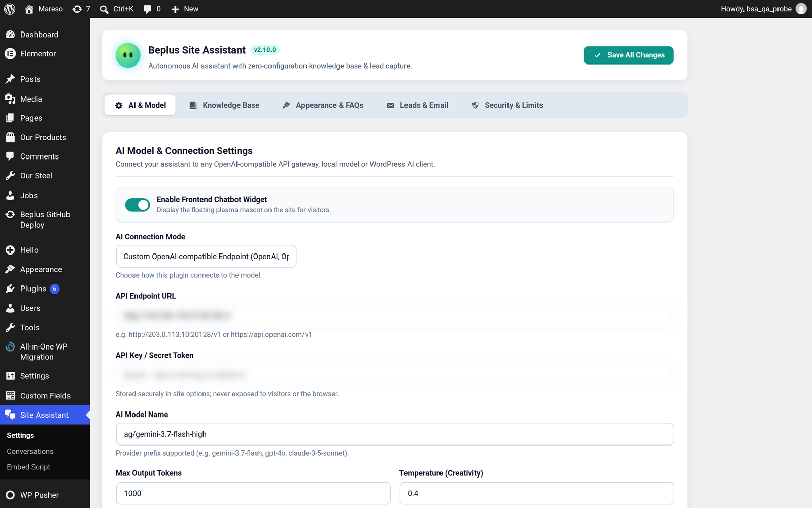This screenshot has width=812, height=508.
Task: Click the Tools wrench icon
Action: pyautogui.click(x=10, y=328)
